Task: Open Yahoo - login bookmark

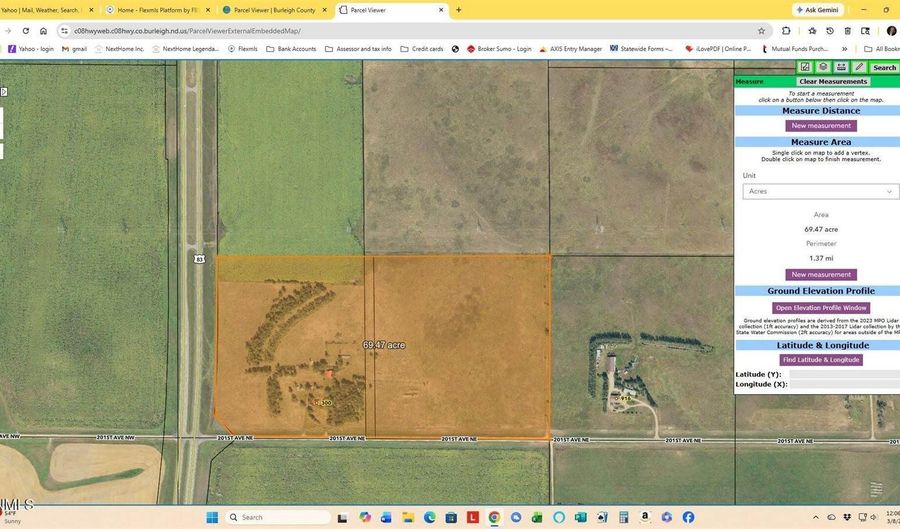Action: pos(30,49)
